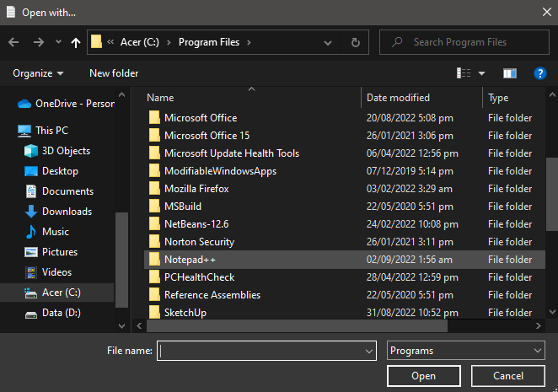558x392 pixels.
Task: Change your view icon
Action: tap(464, 73)
